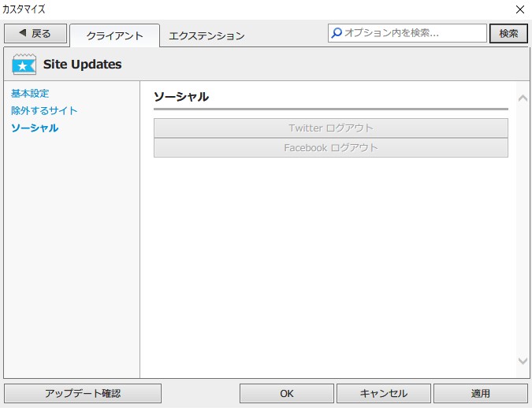Click the キャンセル button
The width and height of the screenshot is (532, 408).
tap(384, 393)
